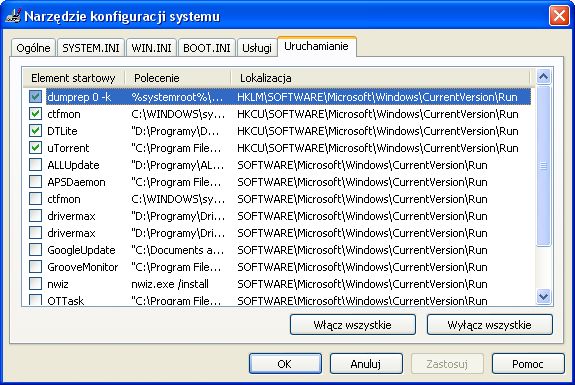The height and width of the screenshot is (385, 575).
Task: Switch to the BOOT.INI tab
Action: pyautogui.click(x=207, y=48)
